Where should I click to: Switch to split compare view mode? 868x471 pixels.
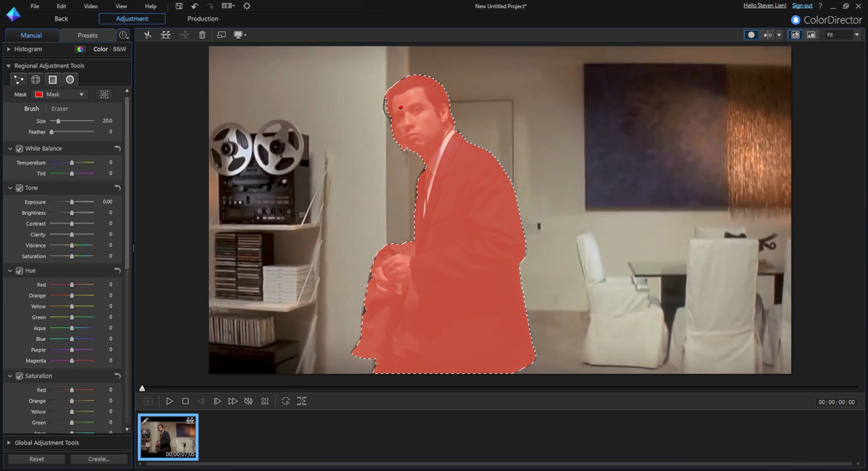coord(768,35)
